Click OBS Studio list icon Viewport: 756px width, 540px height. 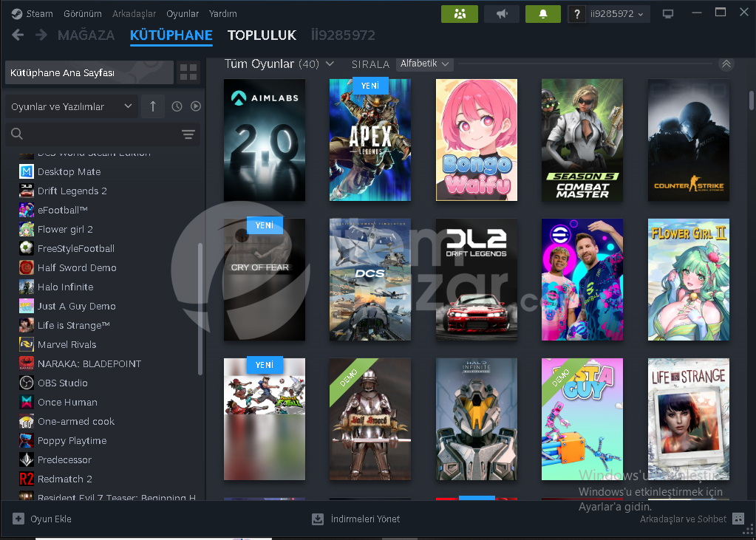27,383
